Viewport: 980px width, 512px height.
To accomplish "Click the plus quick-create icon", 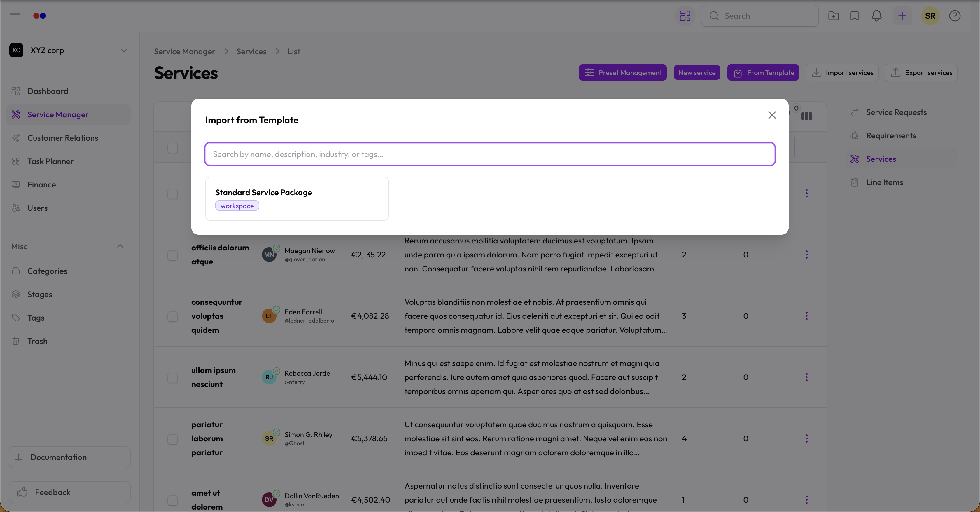I will click(902, 16).
